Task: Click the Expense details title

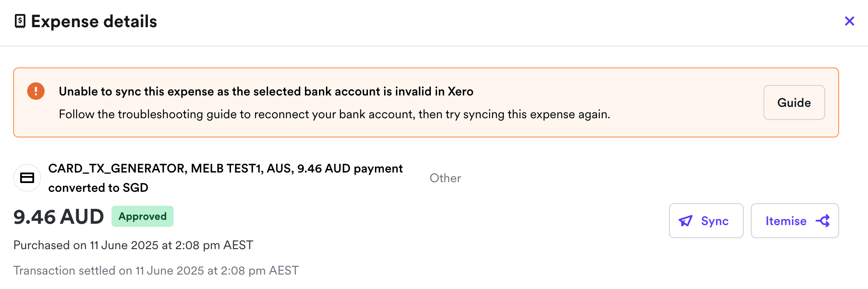Action: 94,21
